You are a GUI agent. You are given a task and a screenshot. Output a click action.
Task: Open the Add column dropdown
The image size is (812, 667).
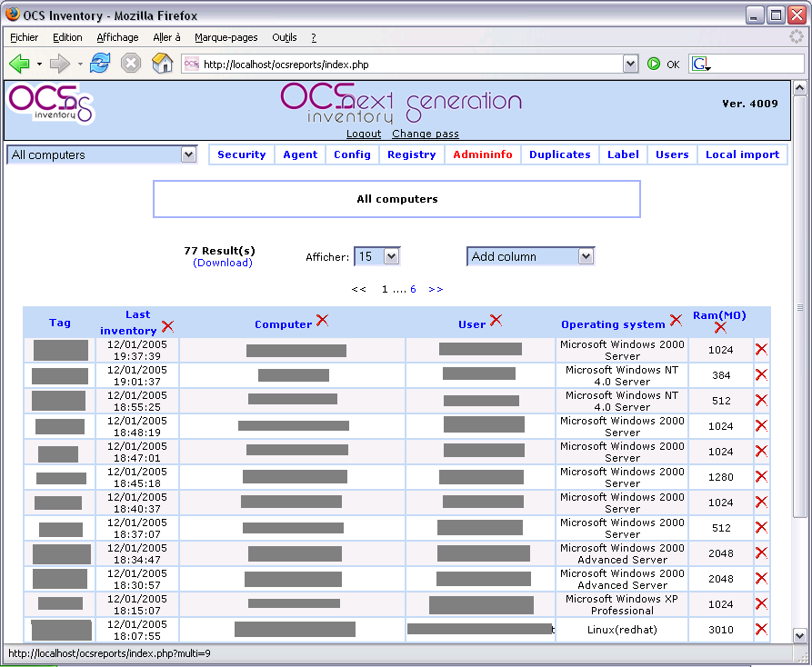530,256
